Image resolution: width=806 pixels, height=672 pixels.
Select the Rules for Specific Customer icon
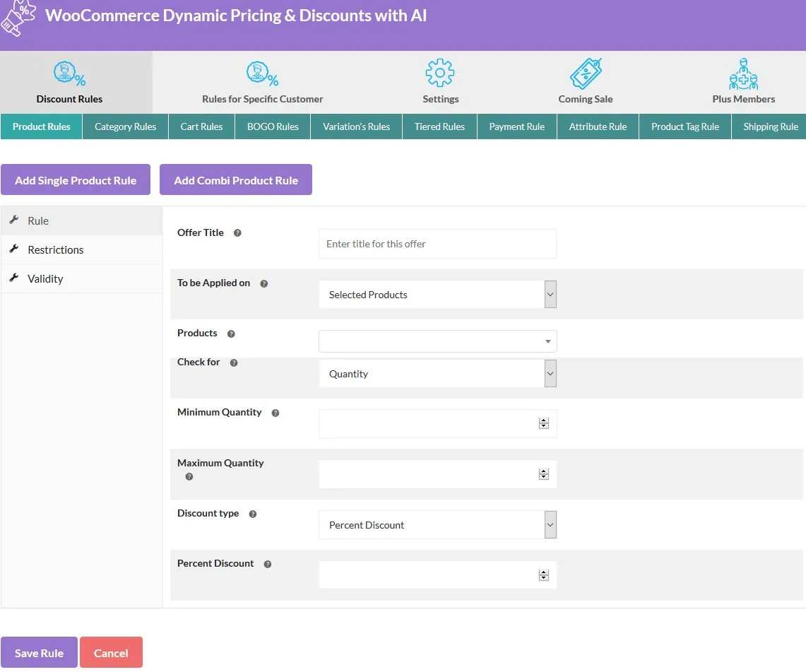pyautogui.click(x=262, y=73)
